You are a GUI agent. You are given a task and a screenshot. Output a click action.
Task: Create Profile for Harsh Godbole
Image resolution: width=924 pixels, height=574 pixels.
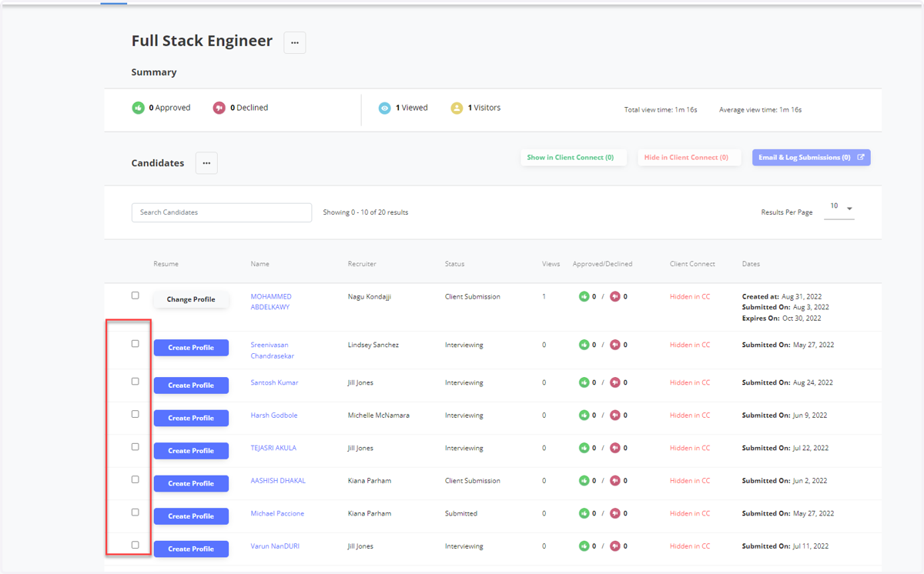point(191,419)
